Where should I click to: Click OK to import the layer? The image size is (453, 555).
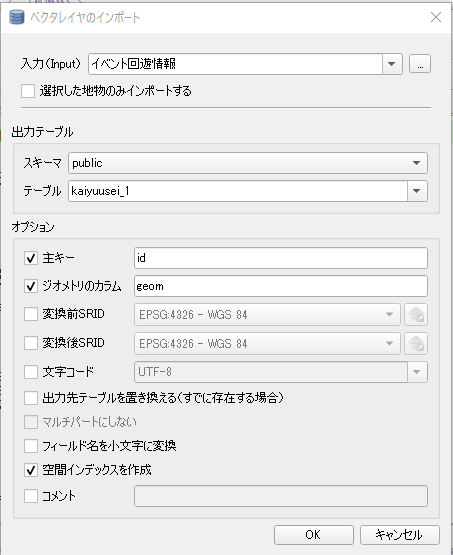tap(314, 534)
